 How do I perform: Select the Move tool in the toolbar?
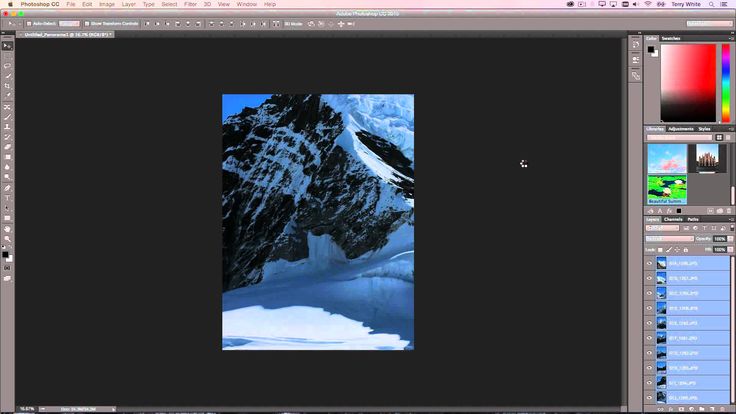point(7,46)
